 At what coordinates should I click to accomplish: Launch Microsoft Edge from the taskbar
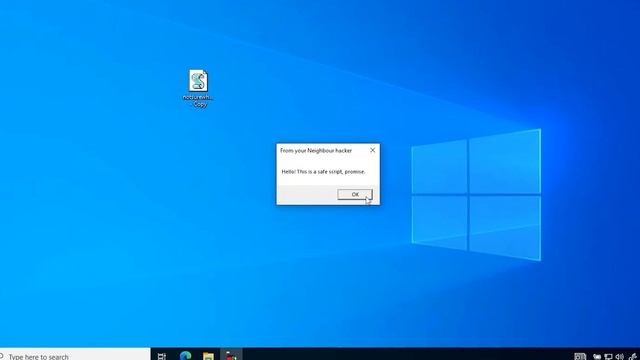185,356
